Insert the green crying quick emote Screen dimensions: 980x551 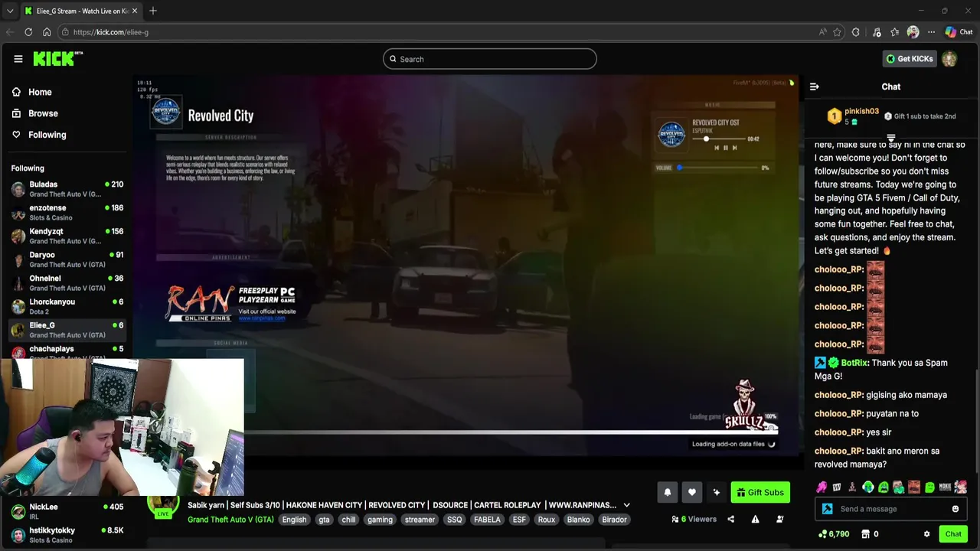(868, 487)
